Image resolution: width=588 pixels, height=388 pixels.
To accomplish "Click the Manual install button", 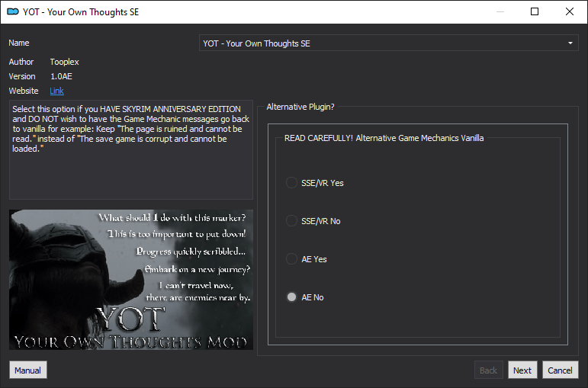I will (28, 370).
